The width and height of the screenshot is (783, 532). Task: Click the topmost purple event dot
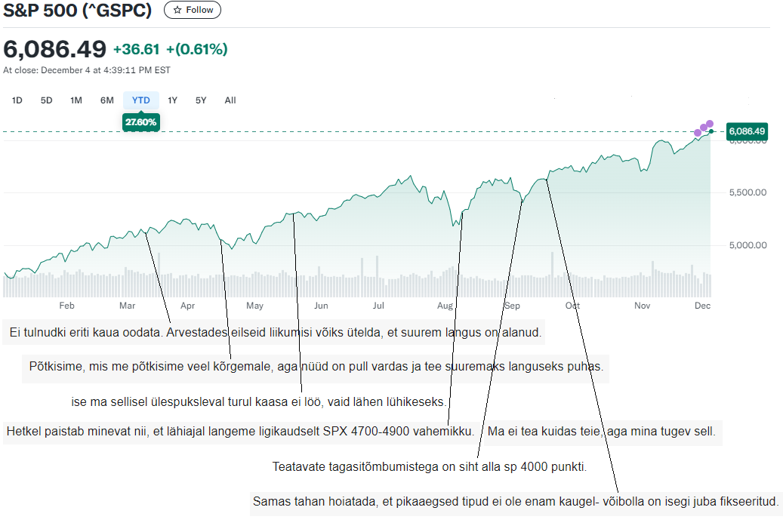tap(709, 124)
